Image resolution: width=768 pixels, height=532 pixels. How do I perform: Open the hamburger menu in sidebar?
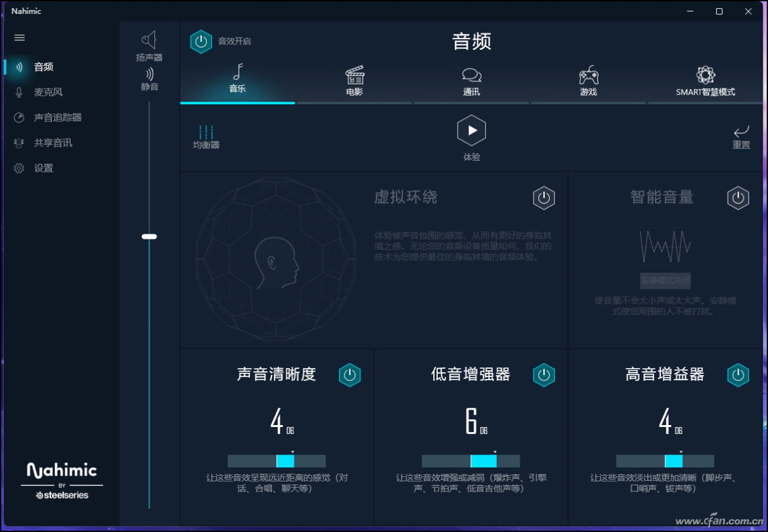(20, 38)
